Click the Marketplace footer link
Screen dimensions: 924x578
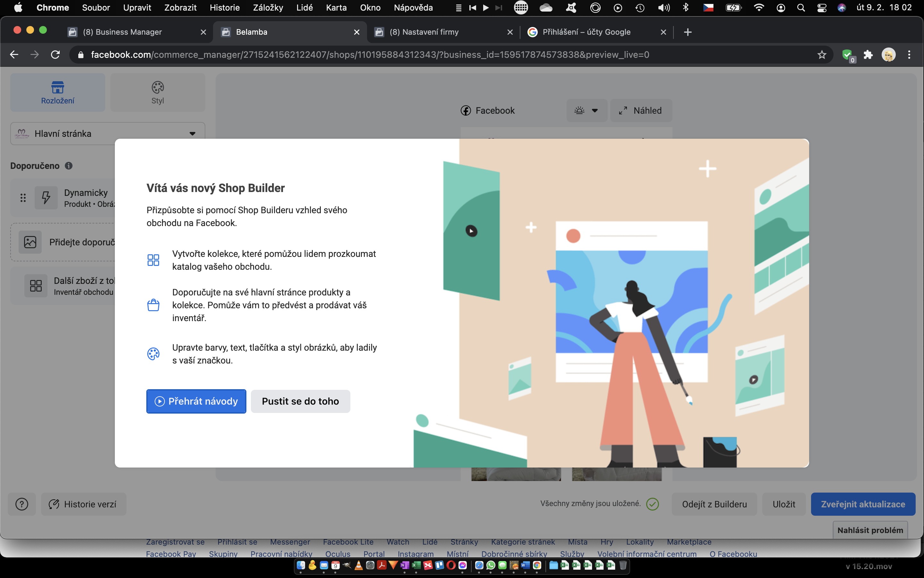point(689,542)
